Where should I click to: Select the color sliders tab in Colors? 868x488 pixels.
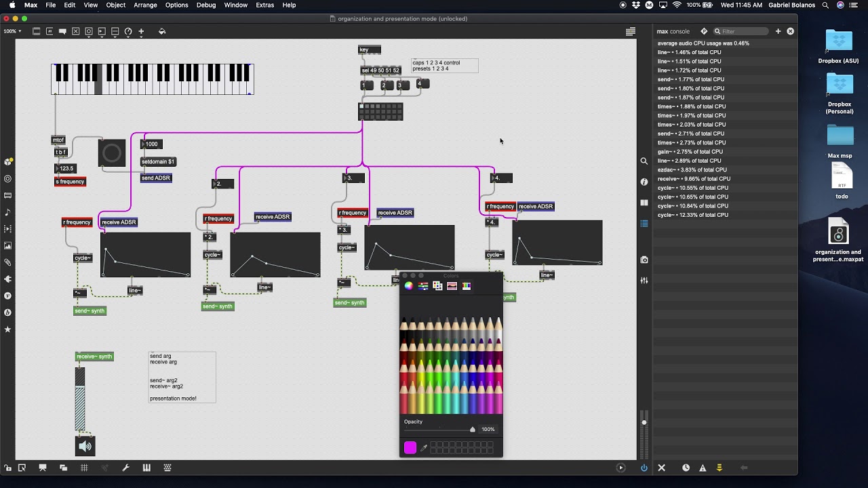(x=423, y=286)
